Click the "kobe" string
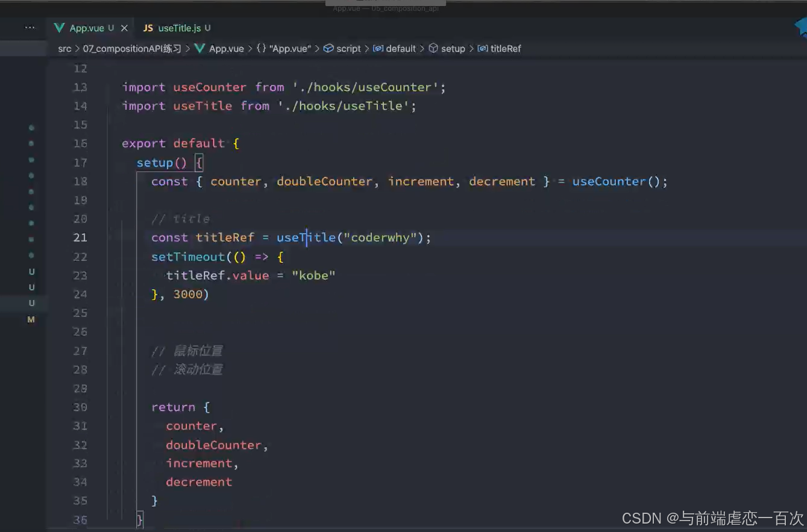The height and width of the screenshot is (532, 807). (313, 275)
